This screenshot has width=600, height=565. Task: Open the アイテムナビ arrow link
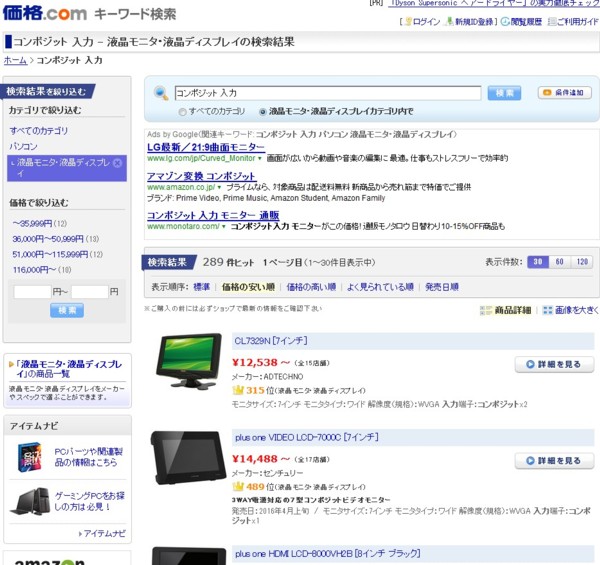click(102, 534)
